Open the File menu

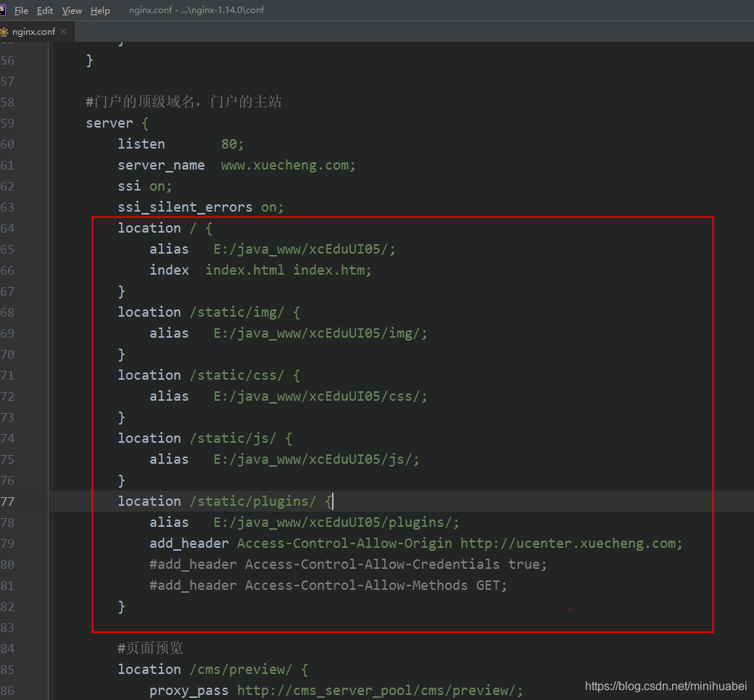(21, 11)
